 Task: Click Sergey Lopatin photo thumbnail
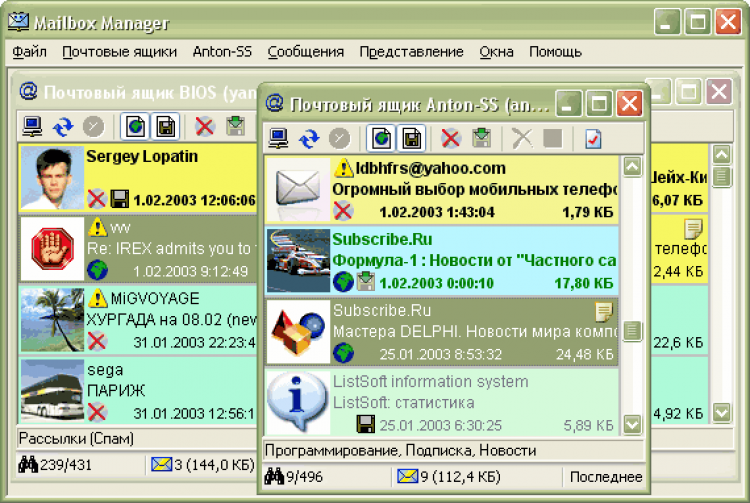click(x=52, y=178)
